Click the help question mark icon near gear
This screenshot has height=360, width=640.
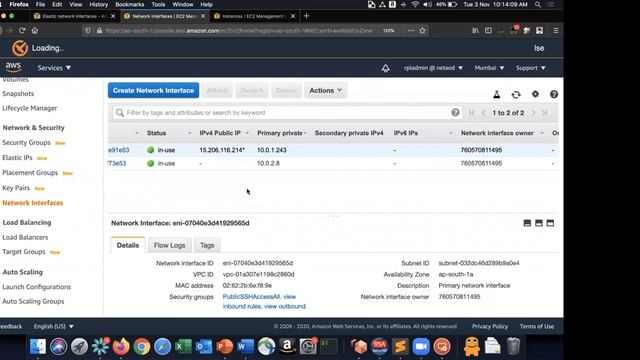pos(553,94)
